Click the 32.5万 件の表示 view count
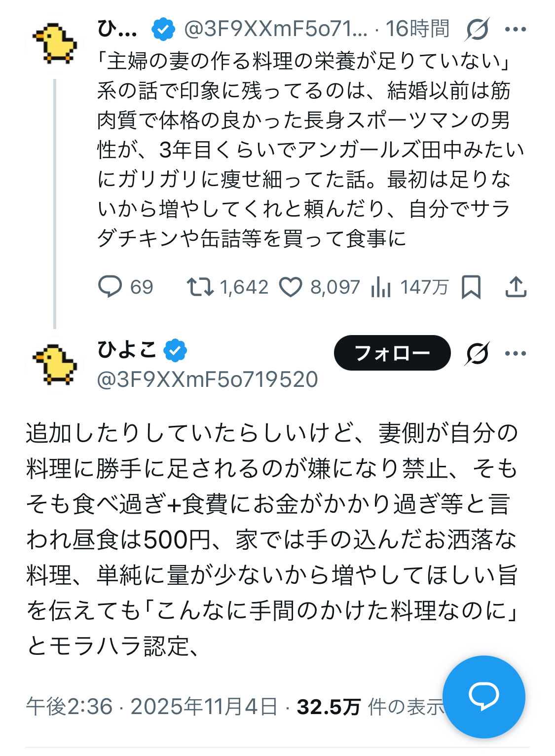555x756 pixels. pyautogui.click(x=370, y=707)
